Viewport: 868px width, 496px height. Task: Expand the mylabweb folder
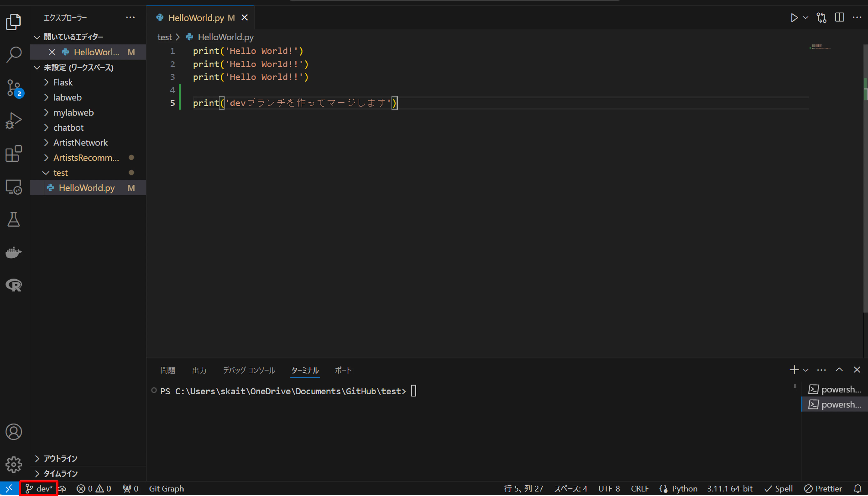[88, 112]
